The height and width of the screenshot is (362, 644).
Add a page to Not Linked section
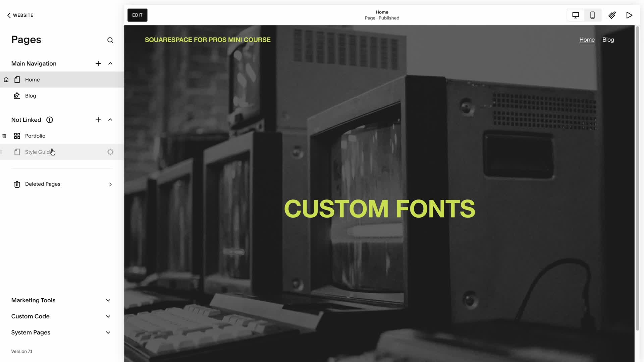[98, 120]
